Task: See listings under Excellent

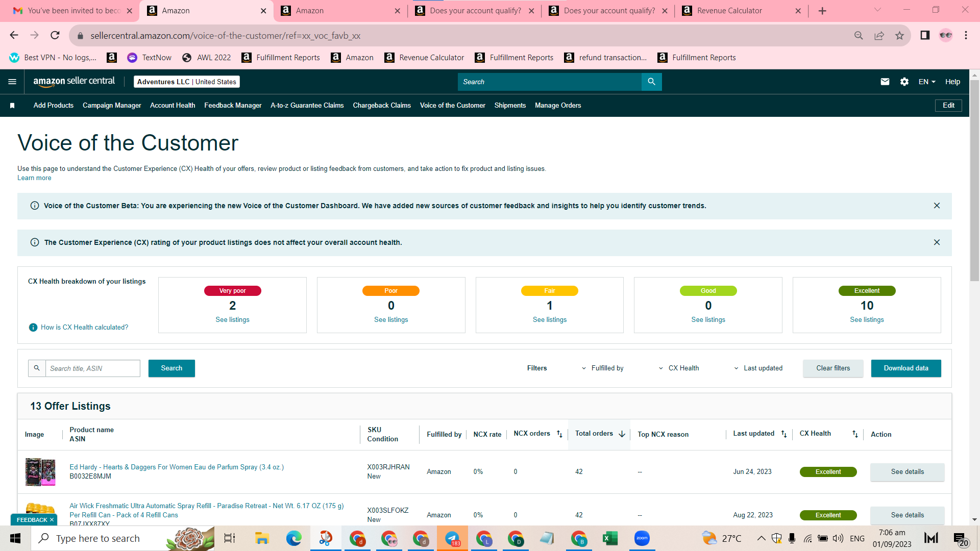Action: coord(867,320)
